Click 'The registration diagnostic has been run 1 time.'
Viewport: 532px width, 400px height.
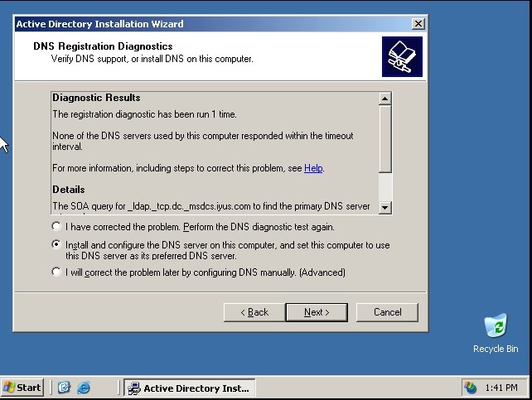coord(144,114)
